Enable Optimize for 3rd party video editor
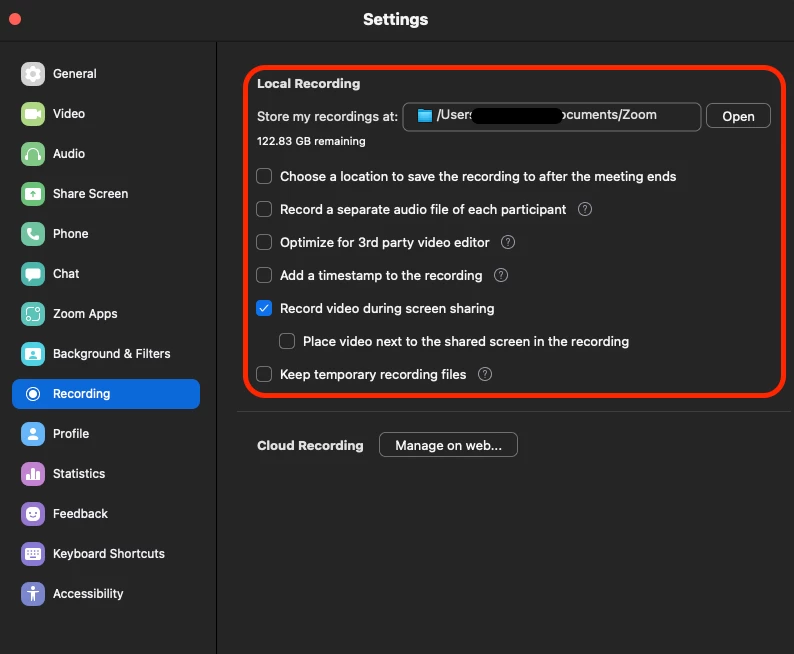 pyautogui.click(x=264, y=242)
